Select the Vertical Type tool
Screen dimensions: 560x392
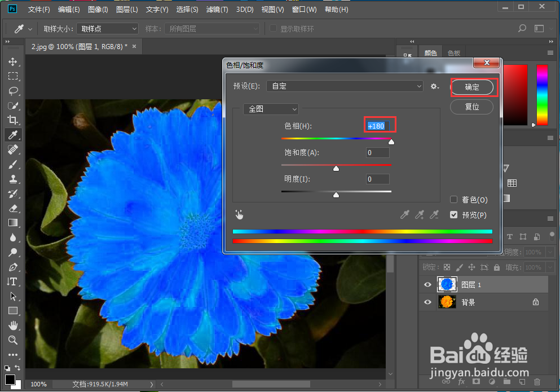click(x=13, y=281)
